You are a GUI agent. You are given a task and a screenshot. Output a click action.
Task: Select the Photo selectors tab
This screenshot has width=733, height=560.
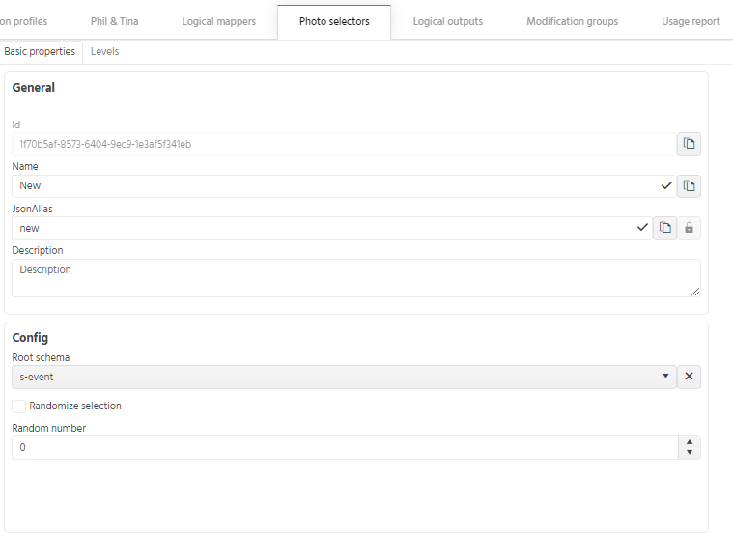334,21
